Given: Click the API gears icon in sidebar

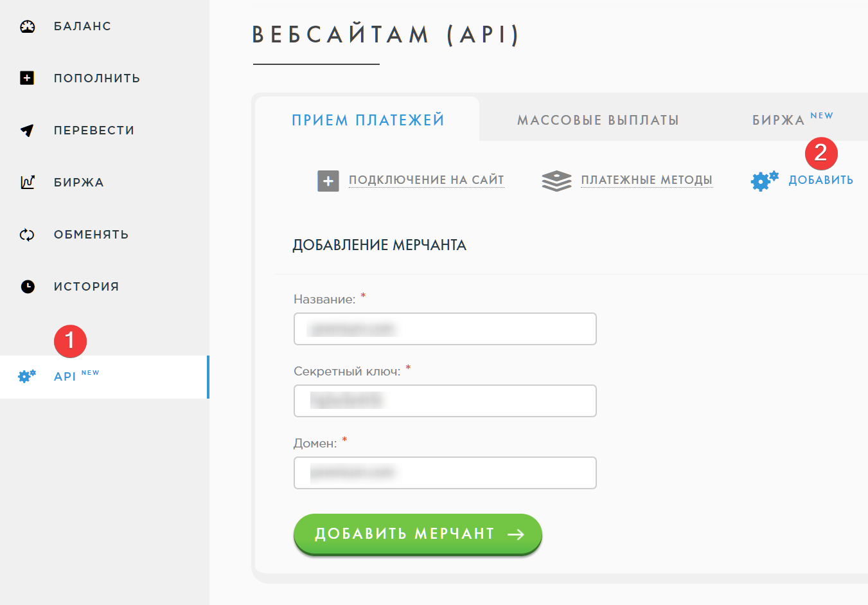Looking at the screenshot, I should [x=27, y=376].
